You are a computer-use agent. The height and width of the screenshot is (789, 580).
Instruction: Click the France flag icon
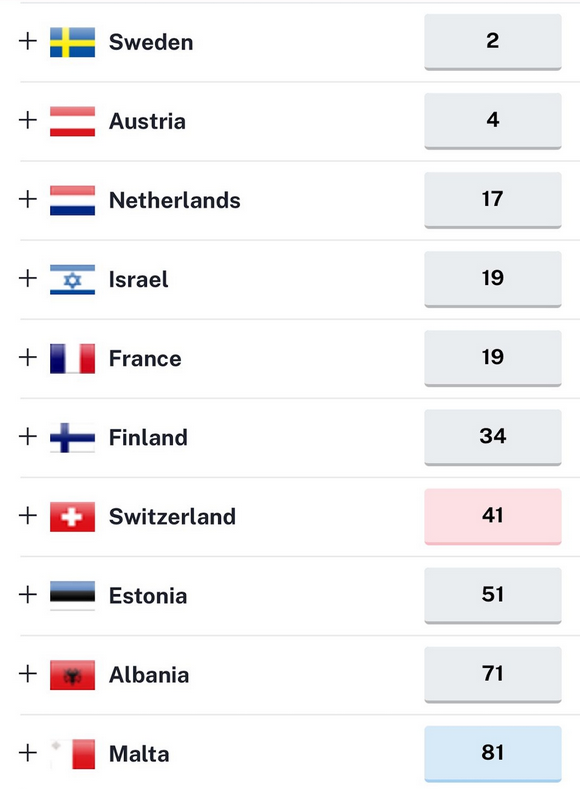[x=72, y=358]
